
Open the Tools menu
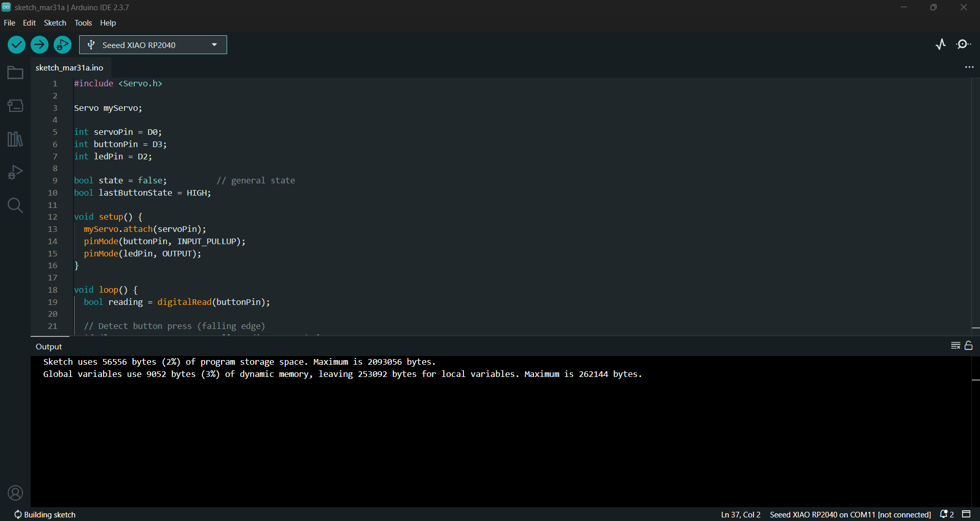[x=83, y=23]
